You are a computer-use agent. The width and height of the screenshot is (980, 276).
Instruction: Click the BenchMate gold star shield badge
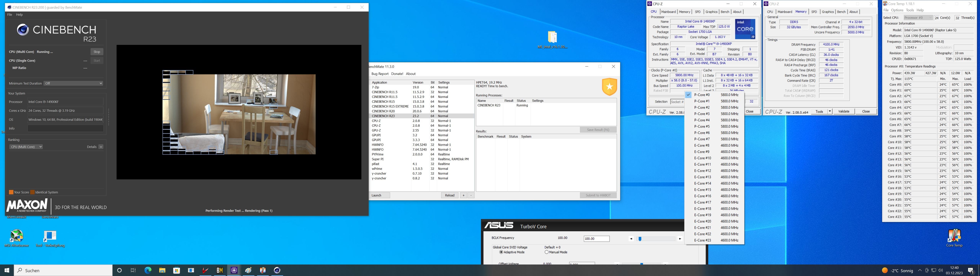click(x=609, y=86)
